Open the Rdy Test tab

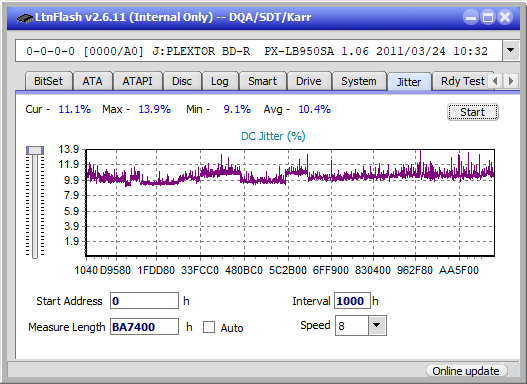tap(462, 81)
